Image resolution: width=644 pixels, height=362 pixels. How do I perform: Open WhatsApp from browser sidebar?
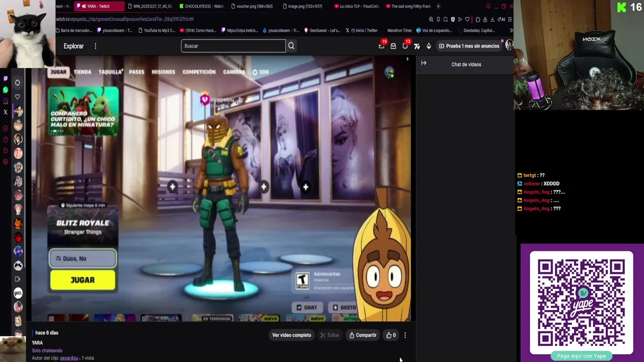[6, 89]
